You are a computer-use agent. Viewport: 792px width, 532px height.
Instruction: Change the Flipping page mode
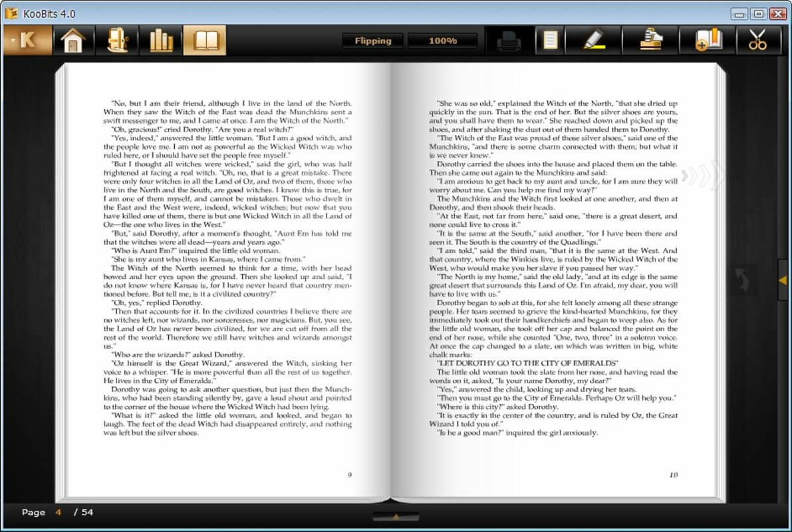click(372, 41)
